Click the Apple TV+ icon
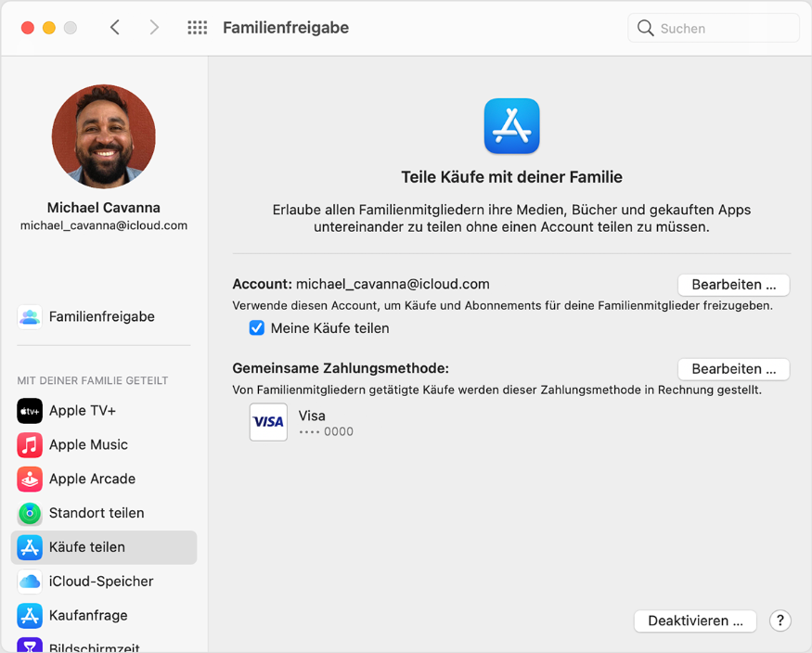This screenshot has height=653, width=812. pyautogui.click(x=30, y=411)
